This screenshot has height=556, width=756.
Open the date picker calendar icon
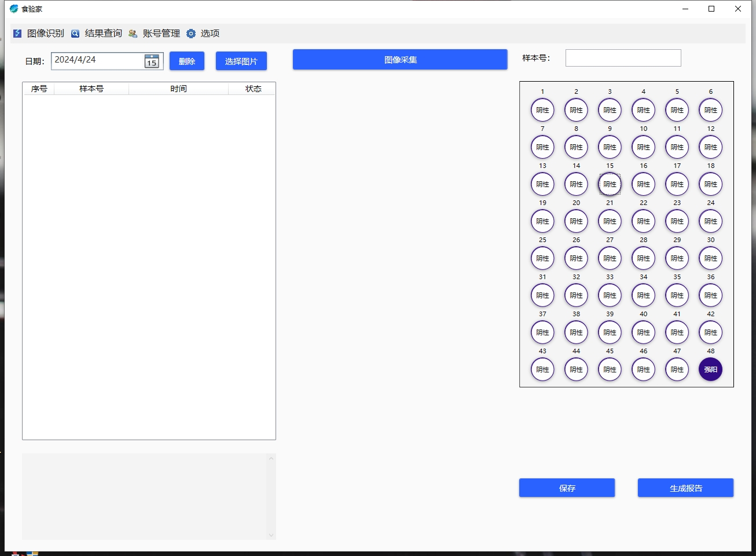pyautogui.click(x=152, y=61)
